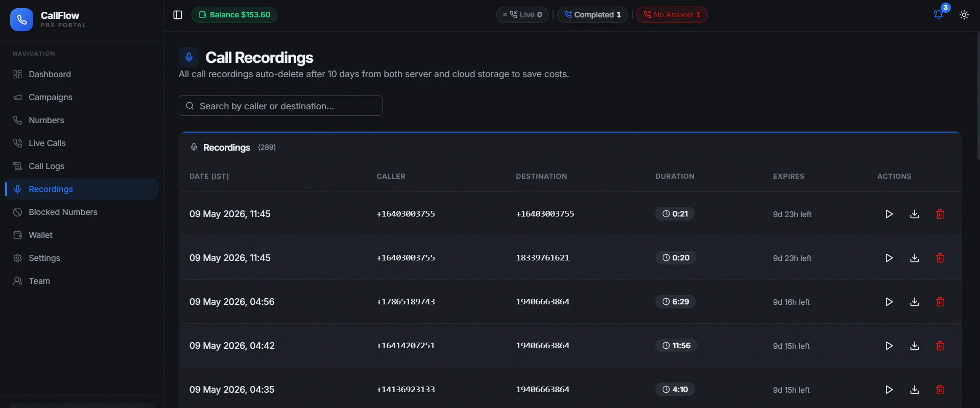This screenshot has height=408, width=980.
Task: Play the 0:21 duration recording
Action: [x=889, y=214]
